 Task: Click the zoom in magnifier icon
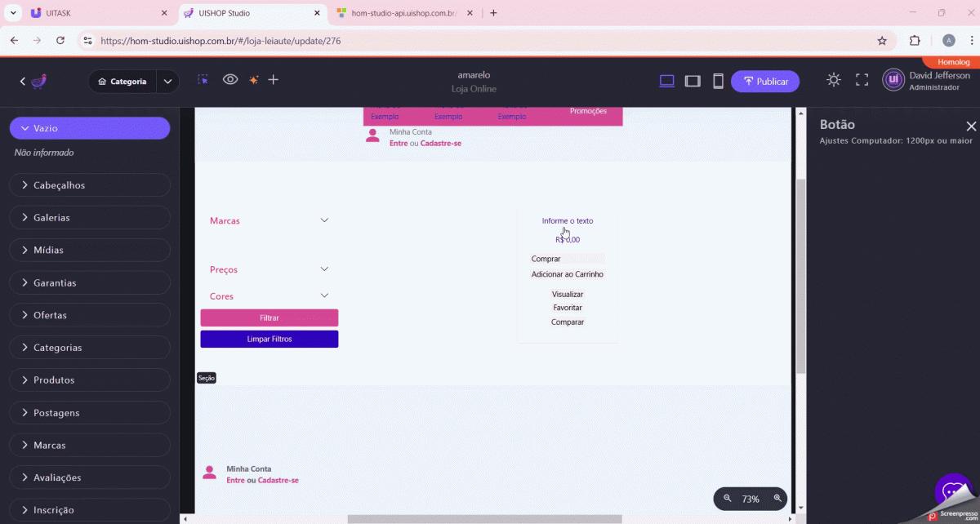777,499
